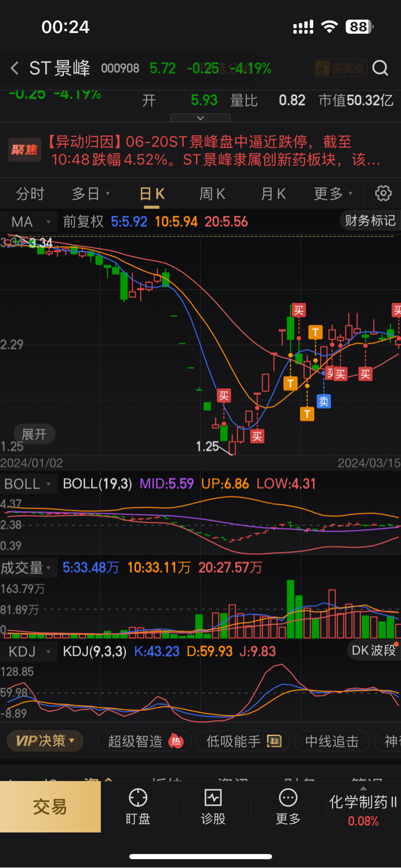Expand the 化学制药II sector switcher
401x868 pixels.
tap(363, 806)
